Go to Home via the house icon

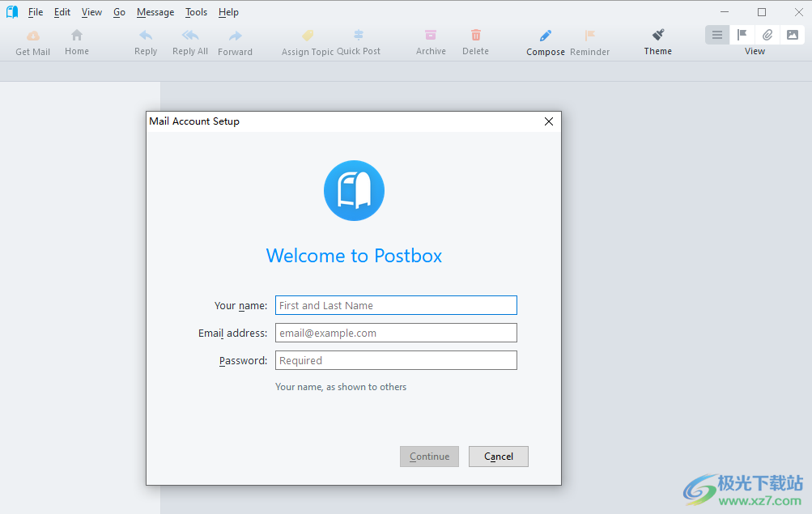coord(77,35)
